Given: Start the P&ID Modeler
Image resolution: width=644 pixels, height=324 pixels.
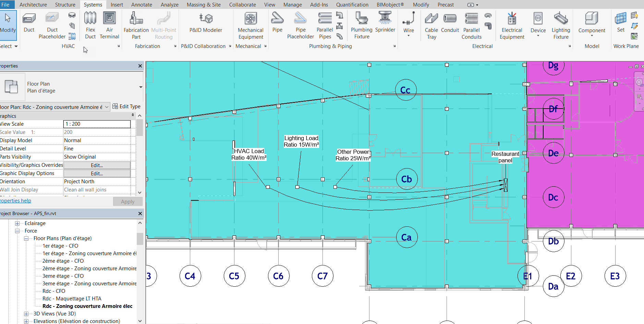Looking at the screenshot, I should (205, 24).
